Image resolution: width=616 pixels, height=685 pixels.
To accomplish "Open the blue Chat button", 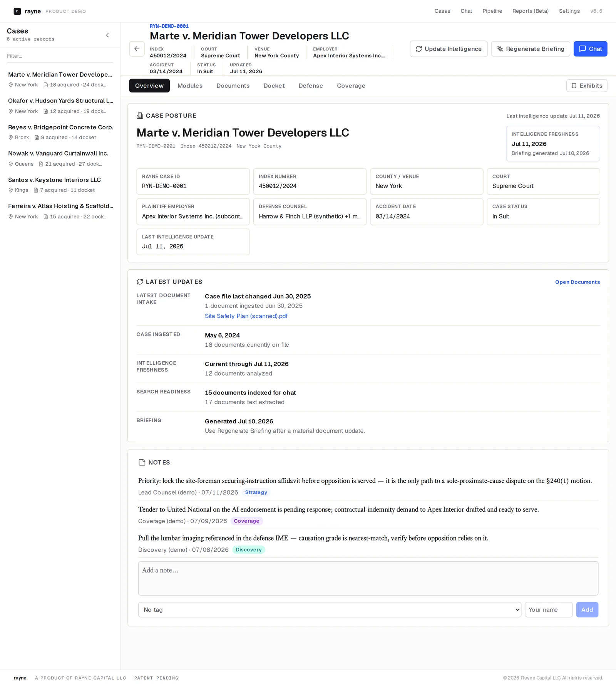I will [590, 49].
